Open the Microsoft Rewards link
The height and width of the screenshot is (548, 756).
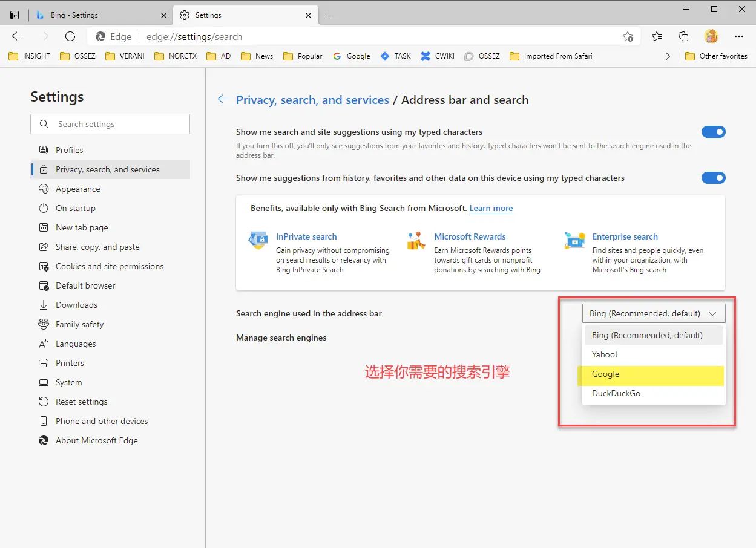pyautogui.click(x=470, y=236)
